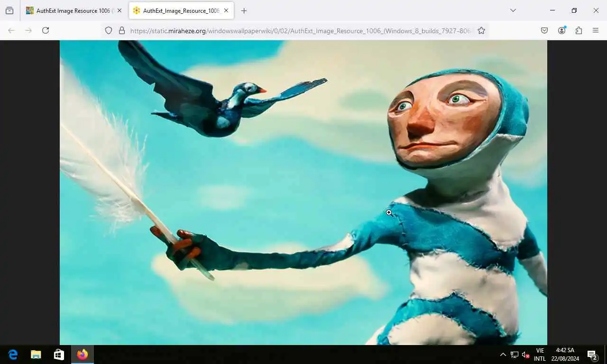
Task: Open the Extensions puzzle icon
Action: (x=579, y=30)
